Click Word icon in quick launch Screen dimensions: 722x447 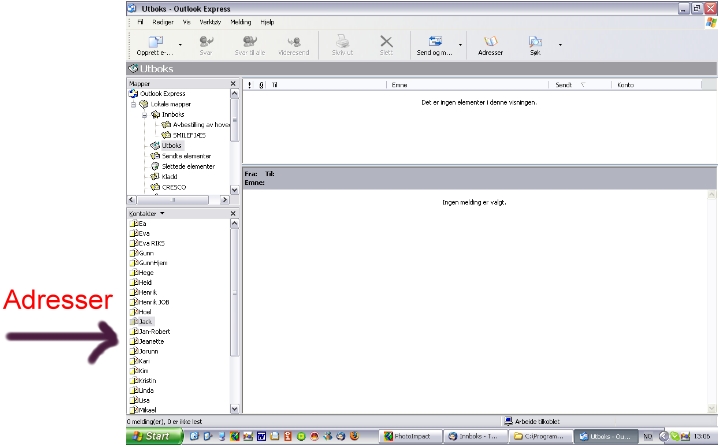coord(261,436)
